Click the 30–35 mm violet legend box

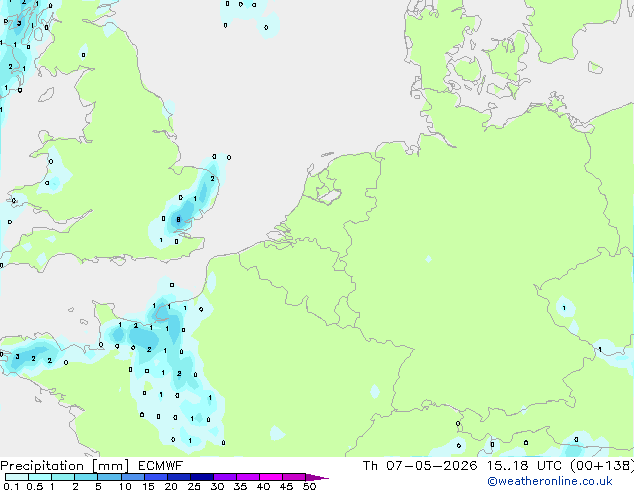pyautogui.click(x=225, y=477)
